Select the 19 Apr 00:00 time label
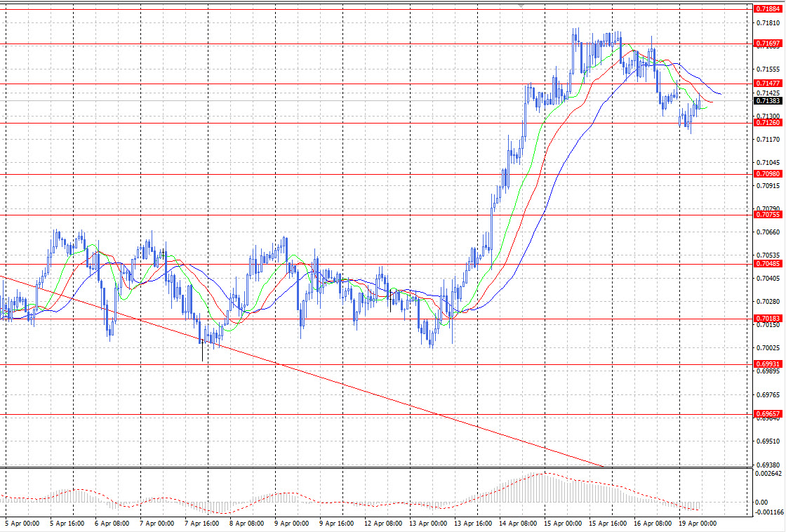 pyautogui.click(x=698, y=524)
